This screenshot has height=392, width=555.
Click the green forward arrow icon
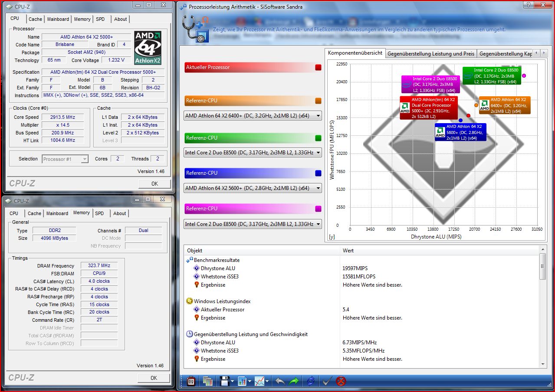click(294, 381)
